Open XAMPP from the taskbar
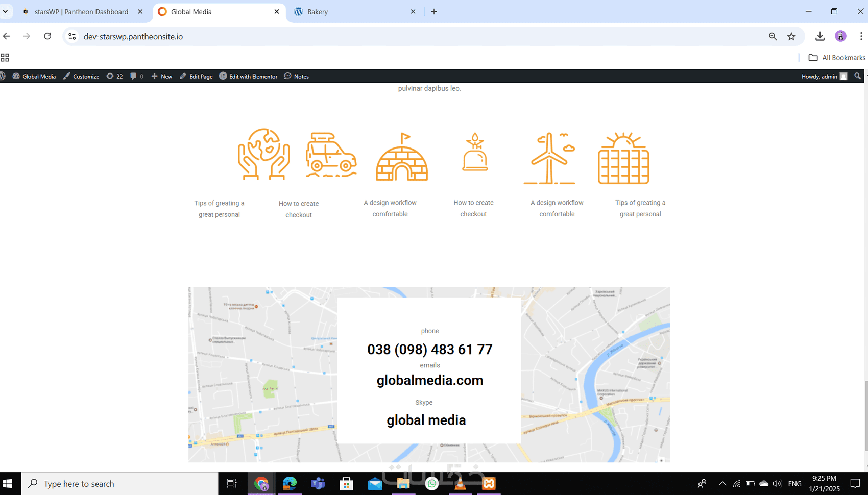Viewport: 868px width, 495px height. (489, 484)
